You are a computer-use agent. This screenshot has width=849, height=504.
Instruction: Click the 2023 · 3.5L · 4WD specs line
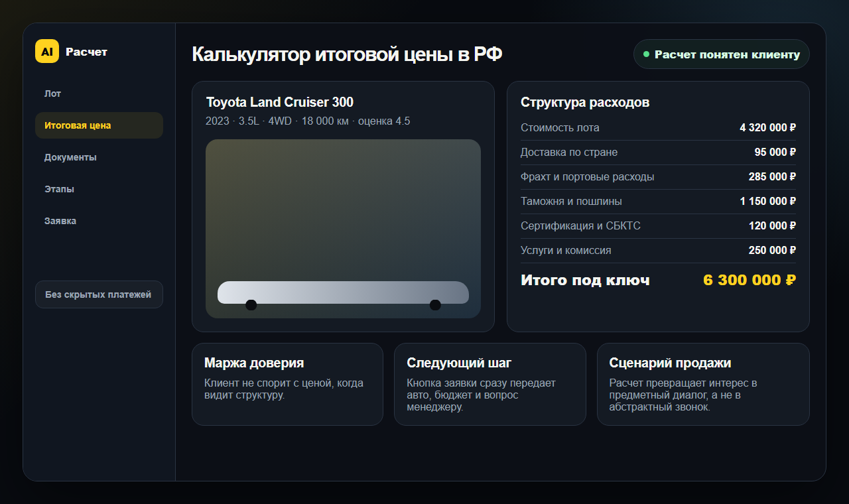point(308,121)
